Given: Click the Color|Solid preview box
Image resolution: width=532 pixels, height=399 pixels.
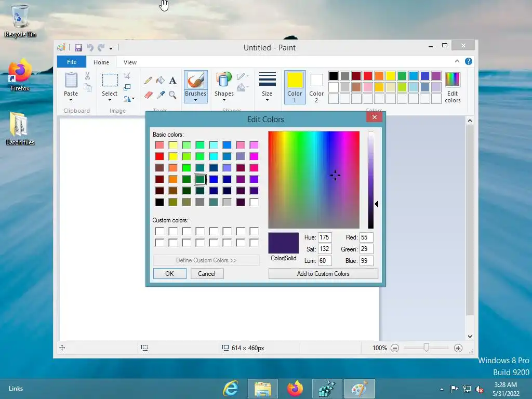Looking at the screenshot, I should coord(284,243).
